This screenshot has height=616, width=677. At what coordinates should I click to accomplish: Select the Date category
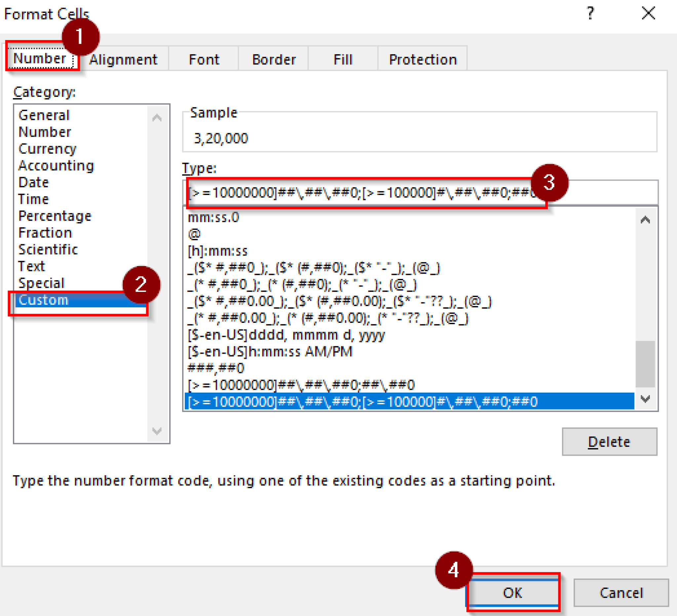(34, 182)
